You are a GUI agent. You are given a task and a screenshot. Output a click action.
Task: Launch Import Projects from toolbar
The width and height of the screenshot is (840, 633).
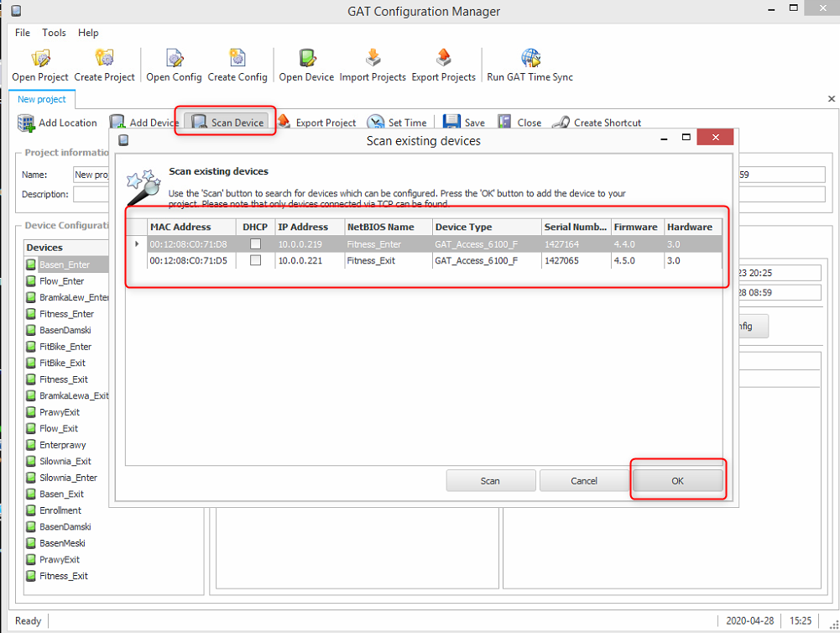(373, 59)
